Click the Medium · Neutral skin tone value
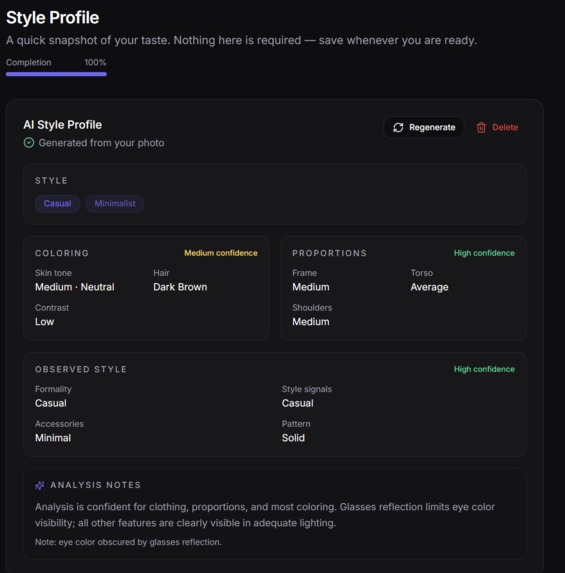This screenshot has height=573, width=565. [x=75, y=287]
